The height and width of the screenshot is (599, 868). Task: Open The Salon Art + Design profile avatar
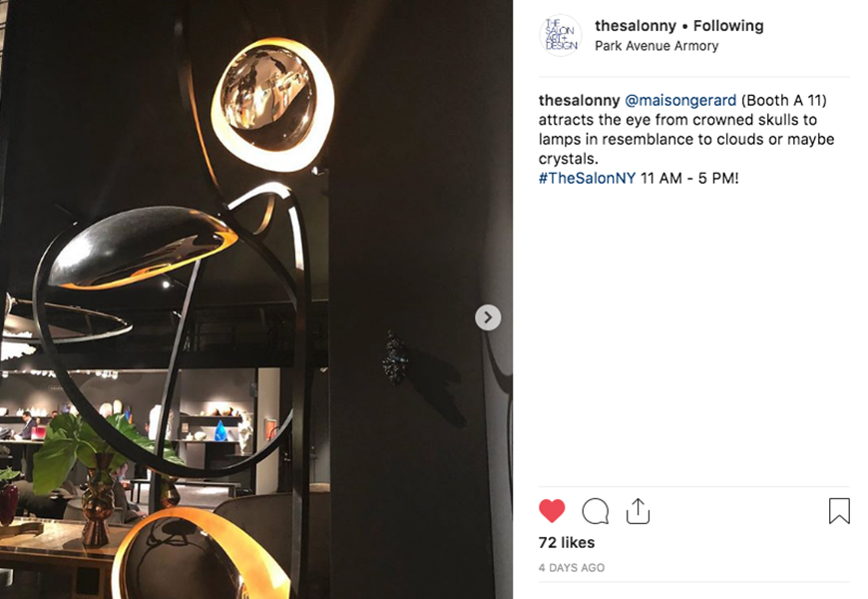pyautogui.click(x=561, y=36)
